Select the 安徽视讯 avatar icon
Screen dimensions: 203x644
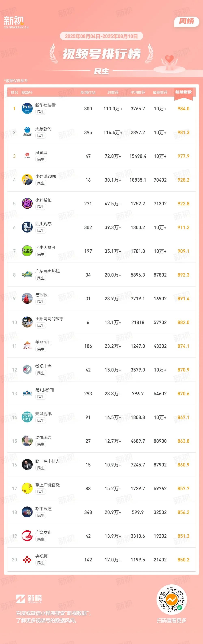[27, 417]
